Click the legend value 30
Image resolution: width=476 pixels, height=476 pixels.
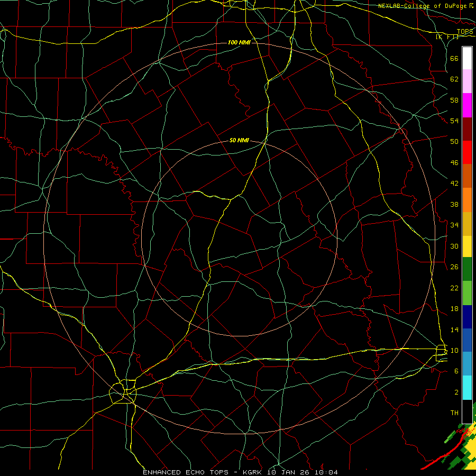coord(454,246)
